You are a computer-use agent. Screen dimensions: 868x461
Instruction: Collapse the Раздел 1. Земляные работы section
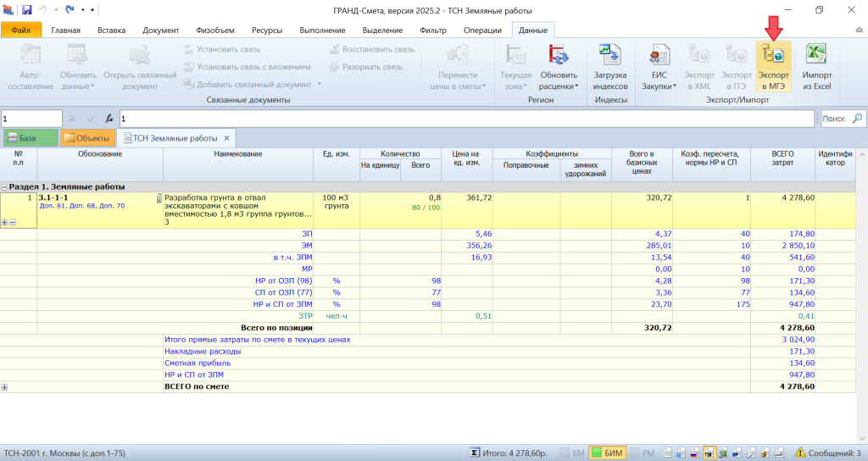point(4,186)
